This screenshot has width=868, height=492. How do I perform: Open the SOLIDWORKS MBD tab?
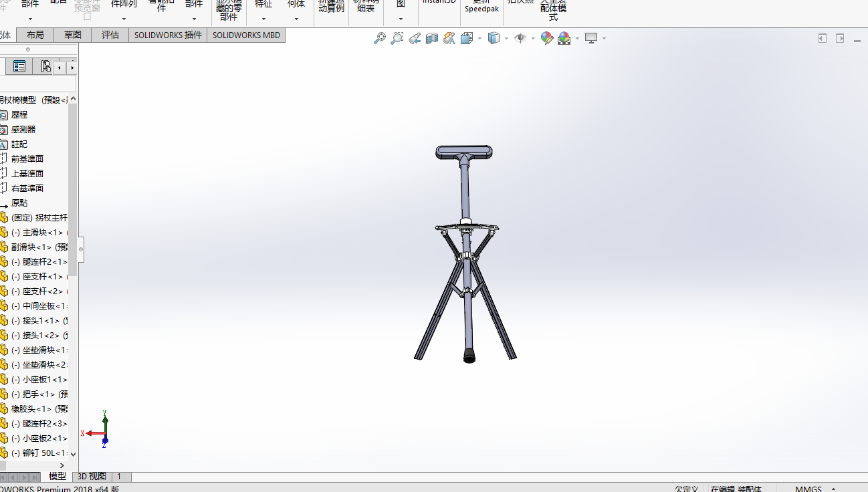coord(246,35)
